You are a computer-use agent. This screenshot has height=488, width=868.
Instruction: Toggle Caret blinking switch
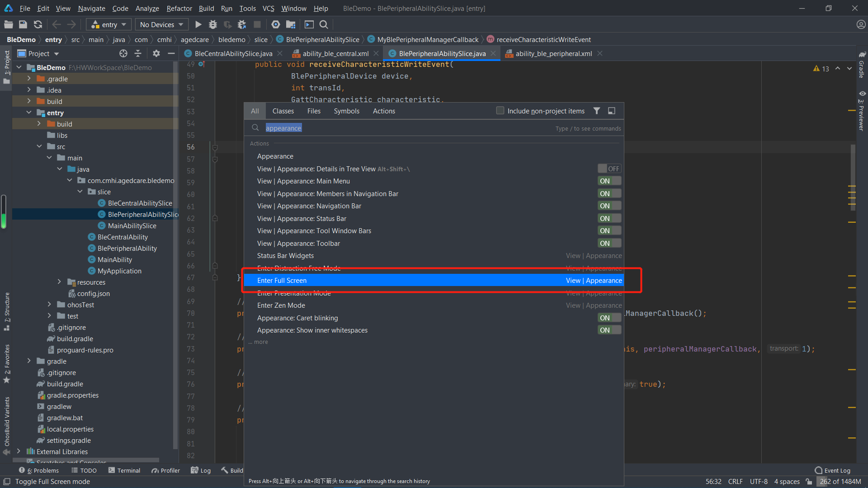point(609,318)
